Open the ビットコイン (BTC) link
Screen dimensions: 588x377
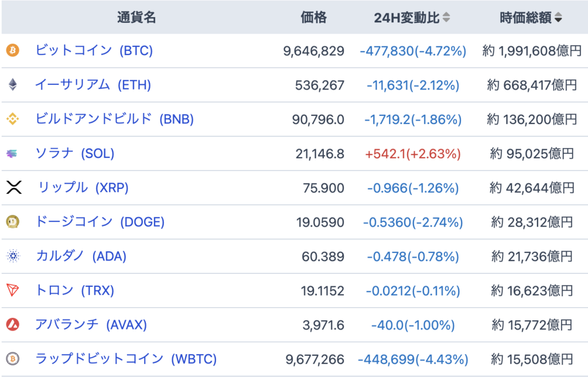(x=94, y=50)
